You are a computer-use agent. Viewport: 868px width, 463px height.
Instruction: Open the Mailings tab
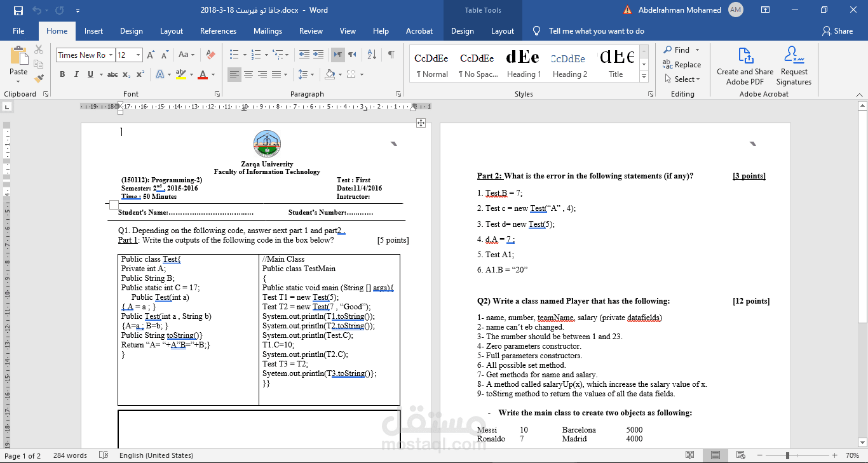(268, 30)
